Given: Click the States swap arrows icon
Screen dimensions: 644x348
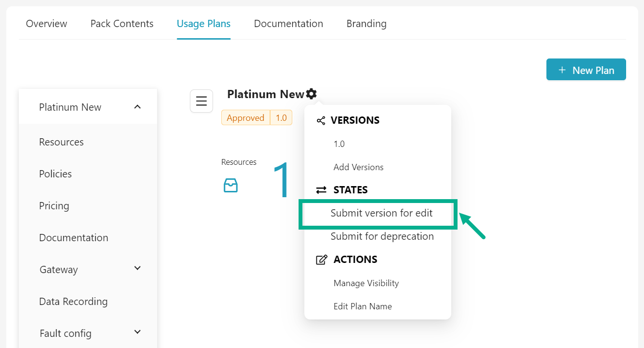Looking at the screenshot, I should coord(321,190).
